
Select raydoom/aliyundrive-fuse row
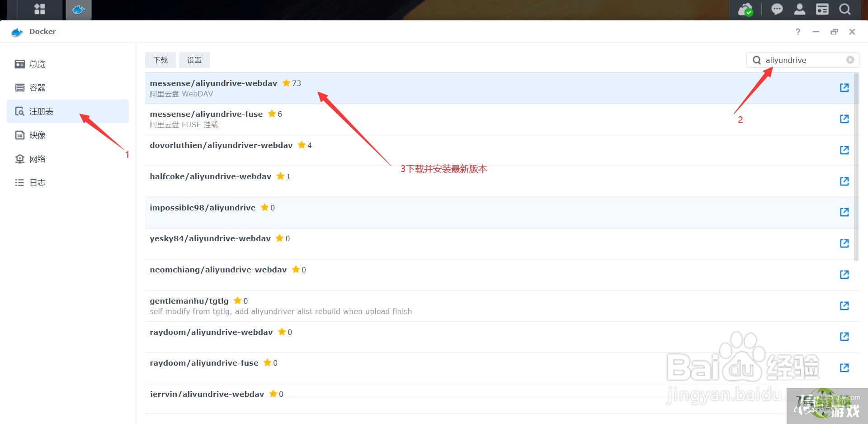coord(499,368)
